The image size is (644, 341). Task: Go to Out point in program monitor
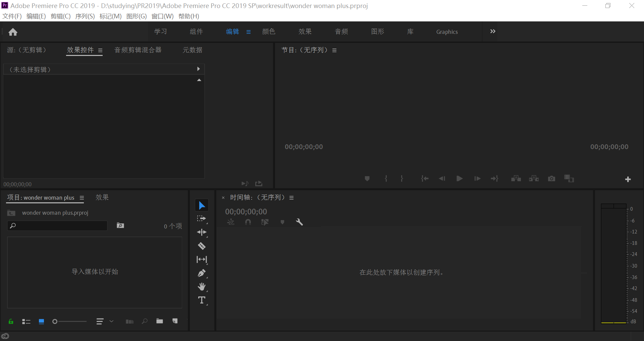point(494,179)
